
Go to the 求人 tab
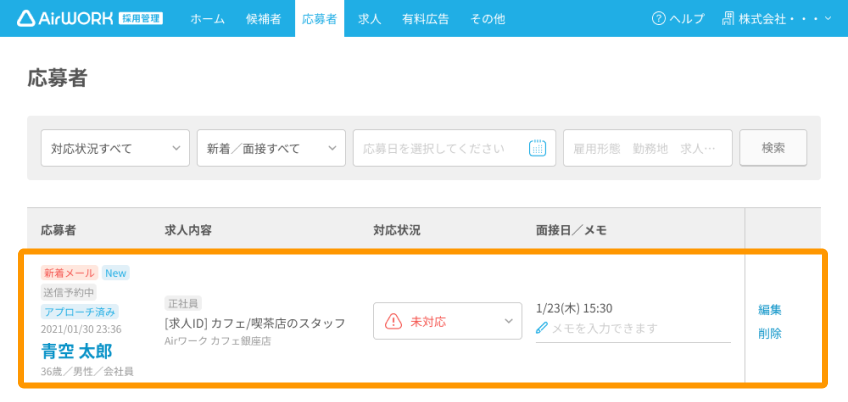pyautogui.click(x=369, y=19)
